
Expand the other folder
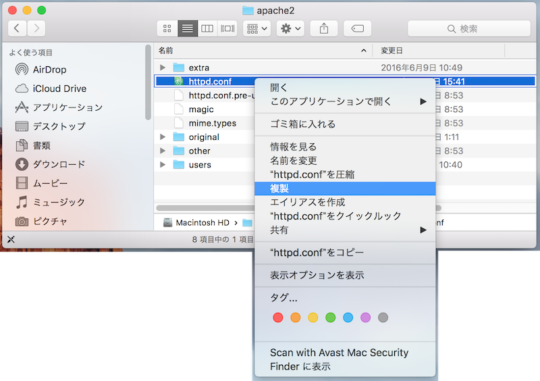(x=163, y=151)
